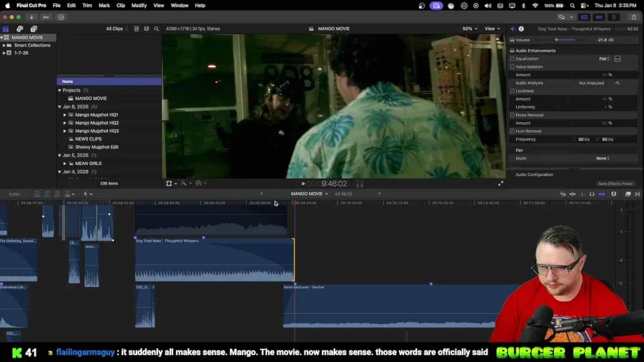
Task: Open Effects browser icon
Action: point(628,194)
